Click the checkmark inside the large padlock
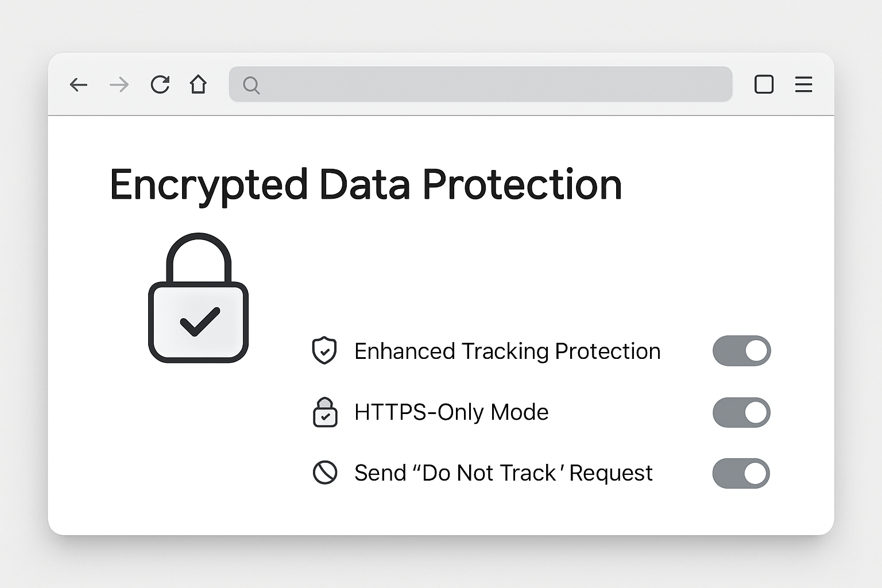The width and height of the screenshot is (882, 588). pos(200,322)
